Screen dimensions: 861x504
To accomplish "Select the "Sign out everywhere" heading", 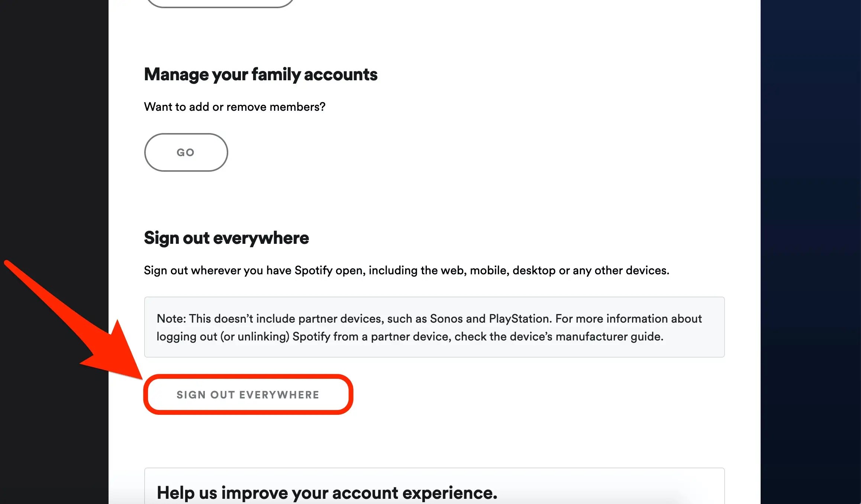I will point(226,238).
